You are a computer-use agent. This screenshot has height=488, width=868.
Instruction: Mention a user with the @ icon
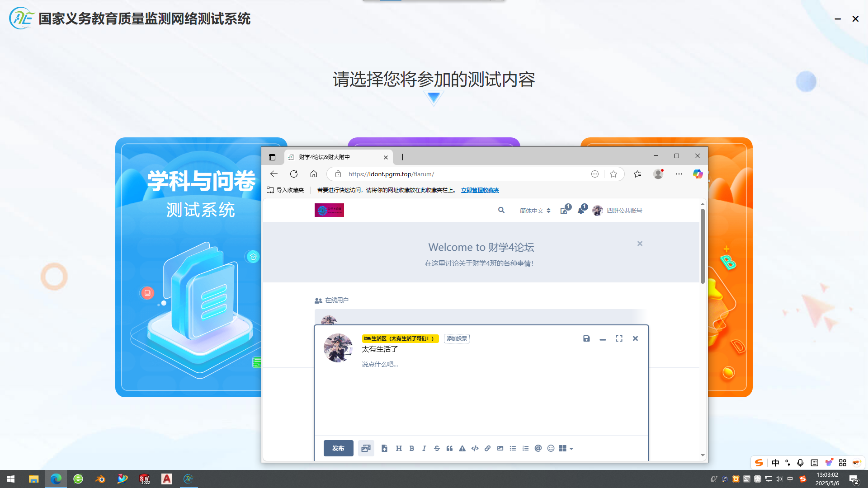click(x=538, y=448)
